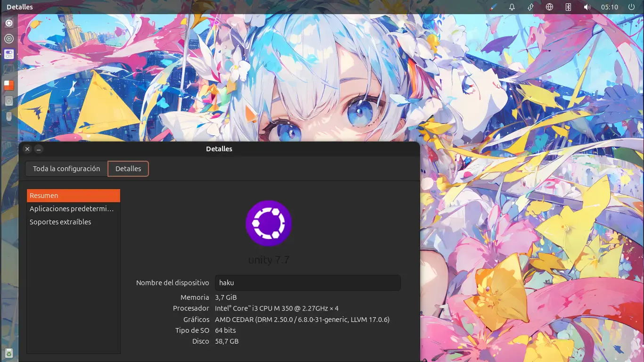Viewport: 644px width, 362px height.
Task: Open the power session menu
Action: coord(632,7)
